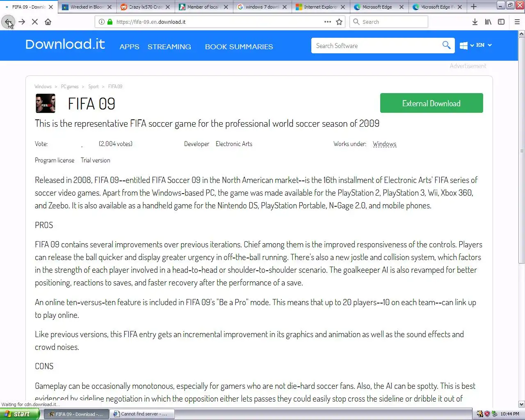Select FIFA 09 - Download taskbar item
This screenshot has width=525, height=420.
[76, 414]
